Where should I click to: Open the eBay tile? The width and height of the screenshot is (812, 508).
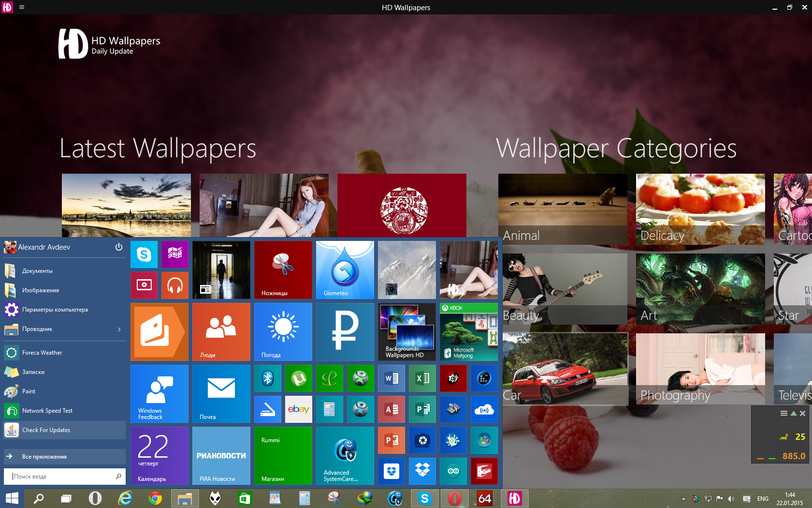click(299, 409)
